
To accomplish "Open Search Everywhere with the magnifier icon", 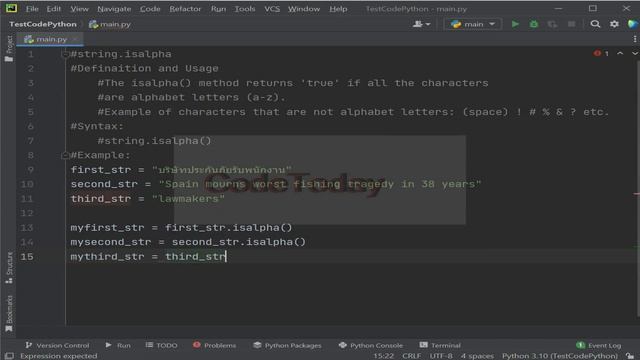I will [595, 24].
